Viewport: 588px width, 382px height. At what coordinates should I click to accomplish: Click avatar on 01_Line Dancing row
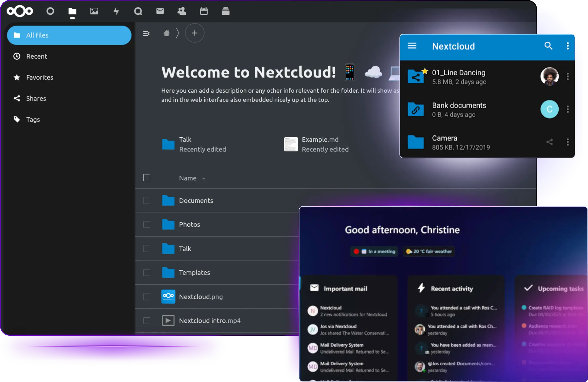pyautogui.click(x=550, y=77)
